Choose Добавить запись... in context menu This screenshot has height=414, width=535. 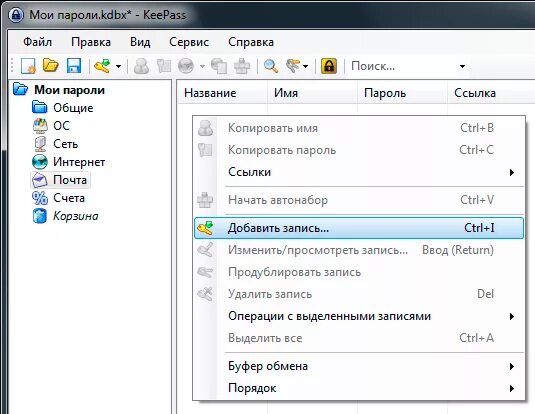pos(359,228)
